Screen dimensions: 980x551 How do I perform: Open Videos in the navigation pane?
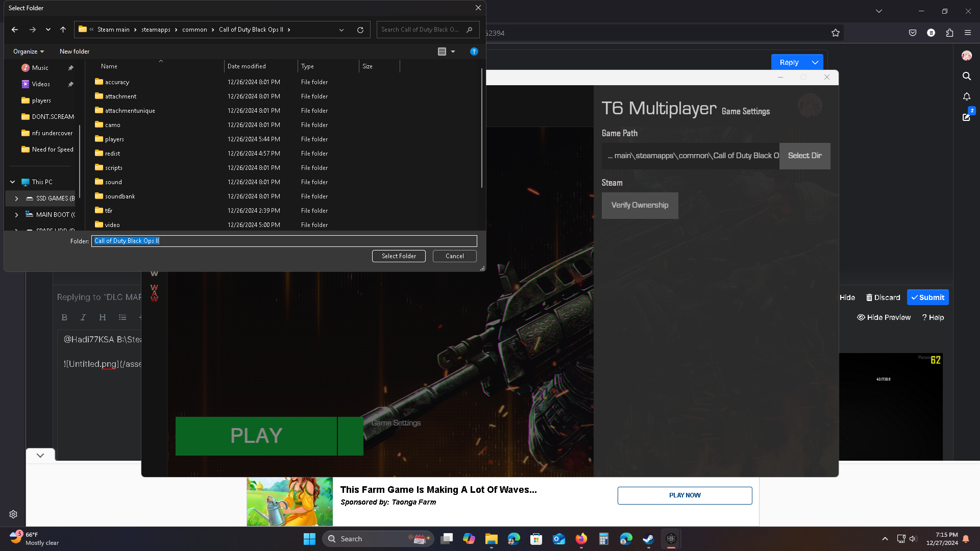point(41,84)
